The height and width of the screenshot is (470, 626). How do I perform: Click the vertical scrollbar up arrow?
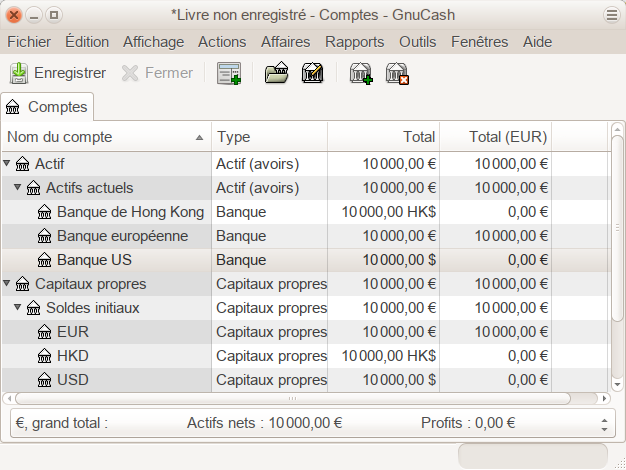coord(617,129)
